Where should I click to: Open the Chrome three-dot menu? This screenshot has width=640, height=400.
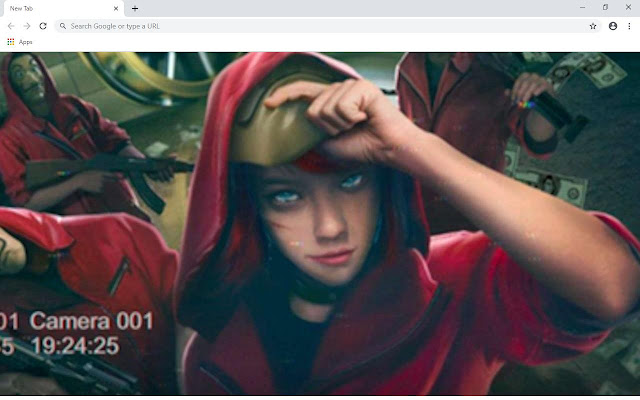(x=629, y=26)
